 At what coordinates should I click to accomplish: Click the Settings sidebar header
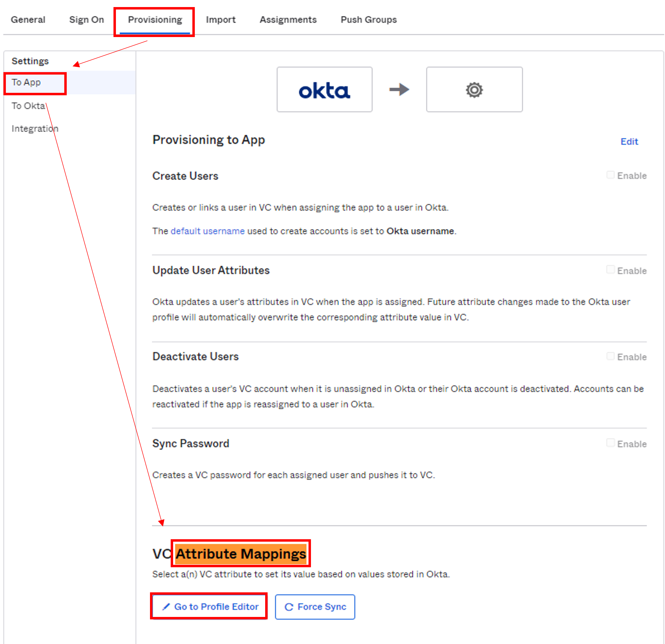[30, 61]
